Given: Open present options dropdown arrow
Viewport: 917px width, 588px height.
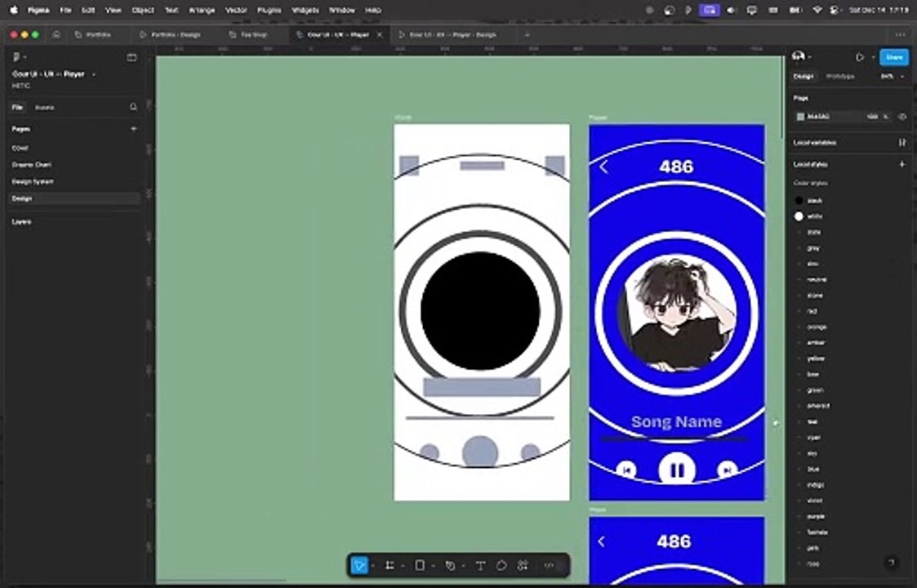Looking at the screenshot, I should tap(873, 57).
